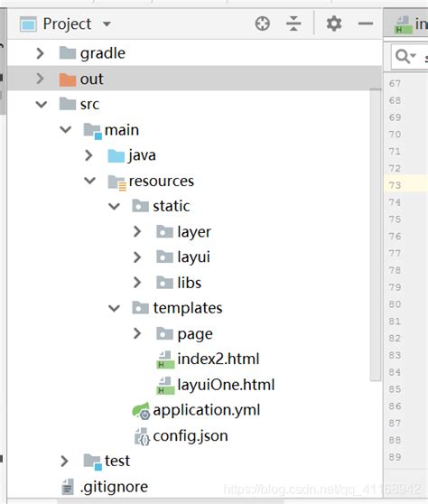Click the page folder icon
This screenshot has height=504, width=428.
165,333
